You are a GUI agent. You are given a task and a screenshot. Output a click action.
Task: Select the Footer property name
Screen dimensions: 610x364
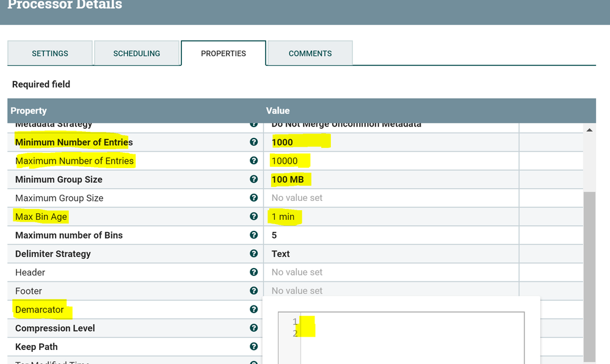coord(29,291)
